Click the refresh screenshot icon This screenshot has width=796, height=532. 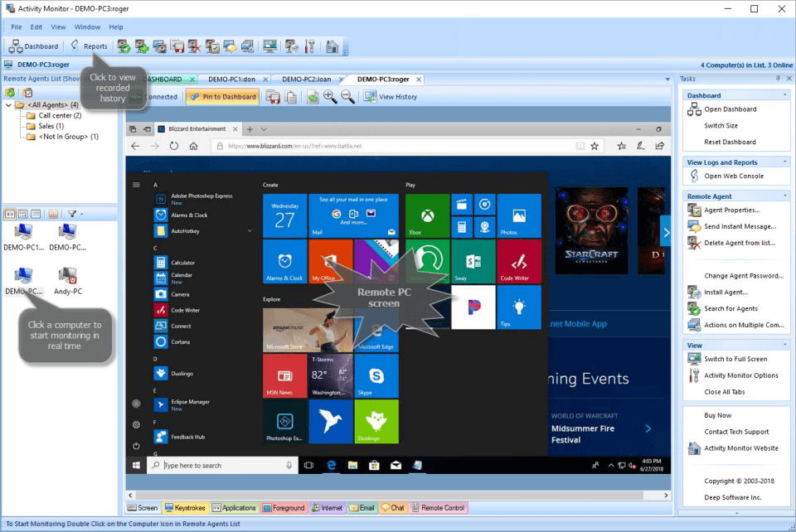click(x=312, y=96)
